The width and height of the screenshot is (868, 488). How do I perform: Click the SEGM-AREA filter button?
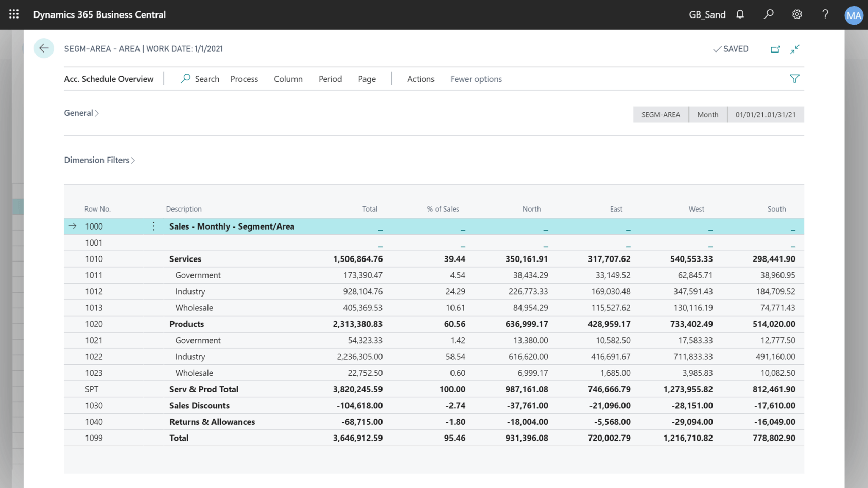(x=661, y=114)
